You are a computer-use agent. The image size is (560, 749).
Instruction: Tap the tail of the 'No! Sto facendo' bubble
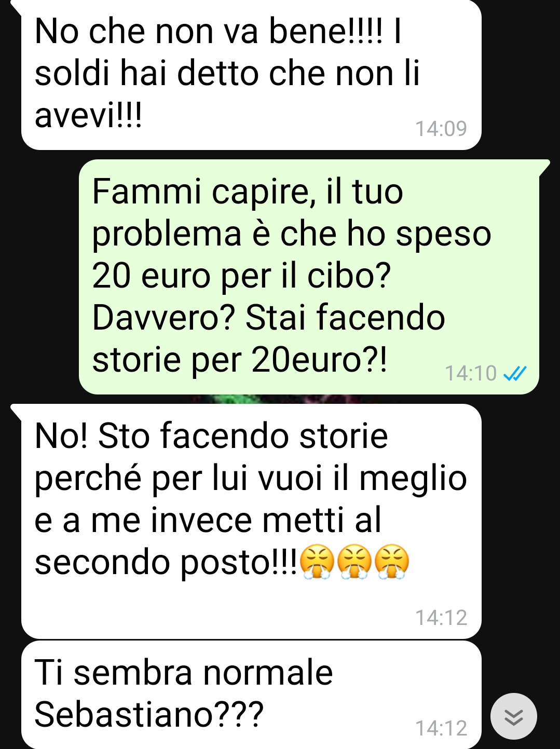click(17, 411)
